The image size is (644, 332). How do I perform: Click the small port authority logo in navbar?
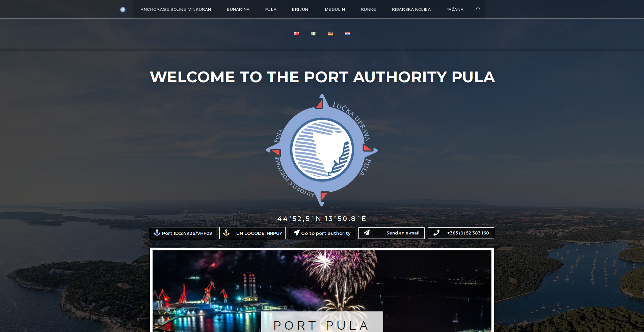pos(123,9)
